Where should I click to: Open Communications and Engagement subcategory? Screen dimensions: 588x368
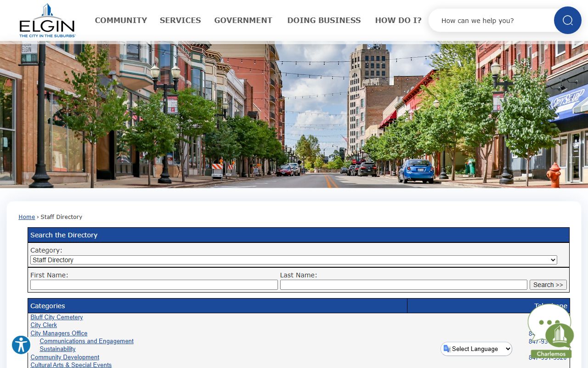coord(86,341)
